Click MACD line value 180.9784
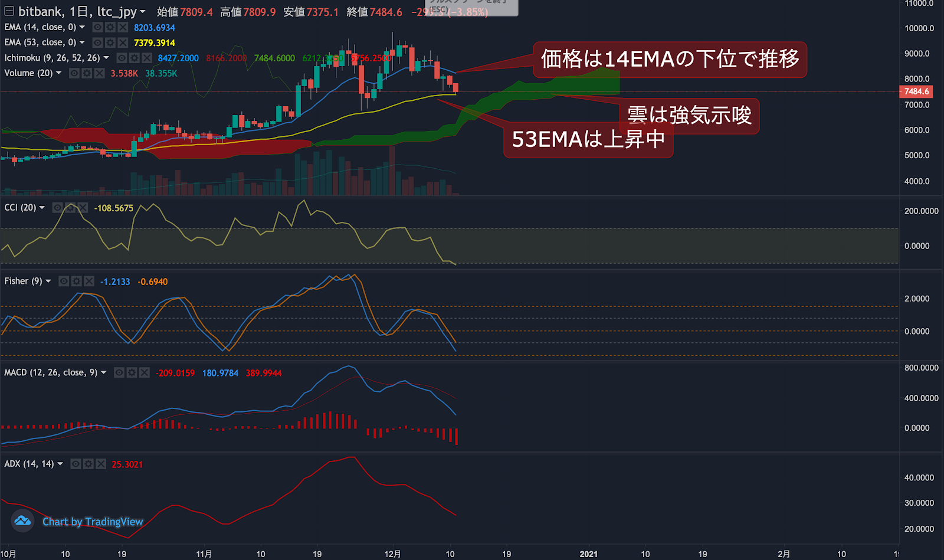Image resolution: width=944 pixels, height=560 pixels. click(x=221, y=374)
